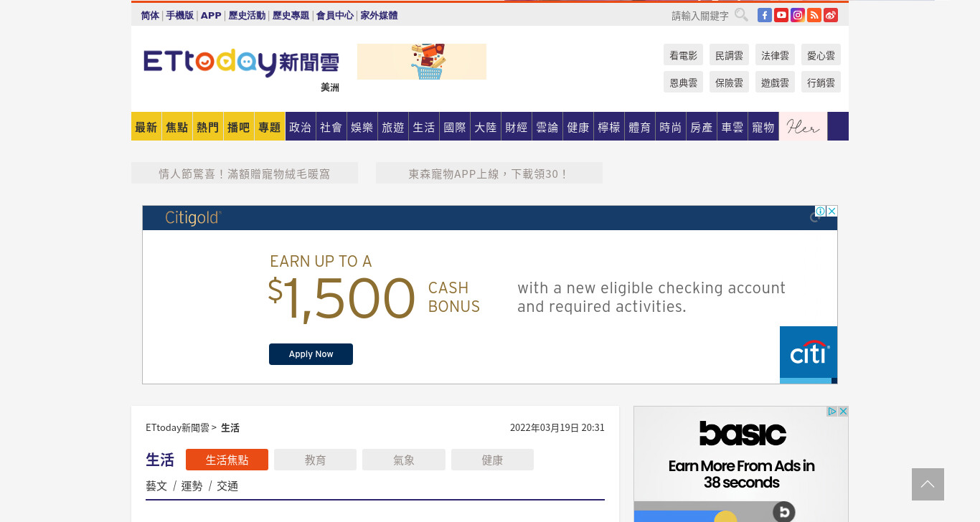The image size is (980, 522).
Task: Go to ETtoday新聞雲 homepage logo
Action: [x=241, y=63]
